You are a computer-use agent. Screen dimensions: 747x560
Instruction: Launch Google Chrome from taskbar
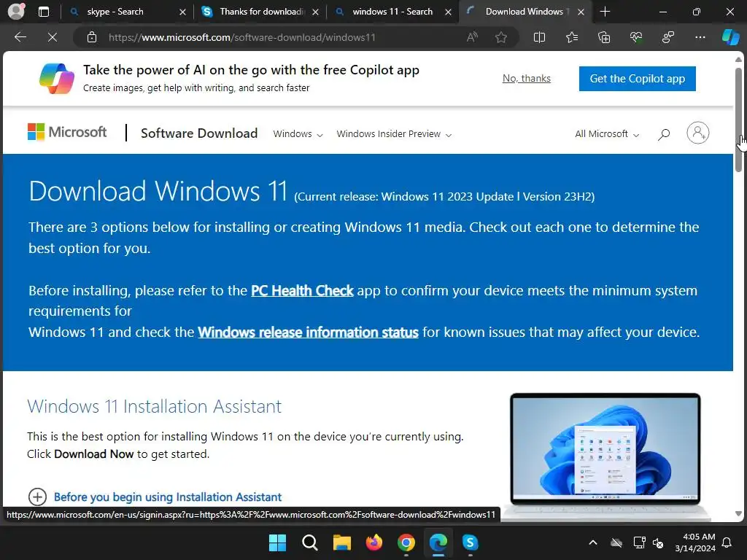406,542
